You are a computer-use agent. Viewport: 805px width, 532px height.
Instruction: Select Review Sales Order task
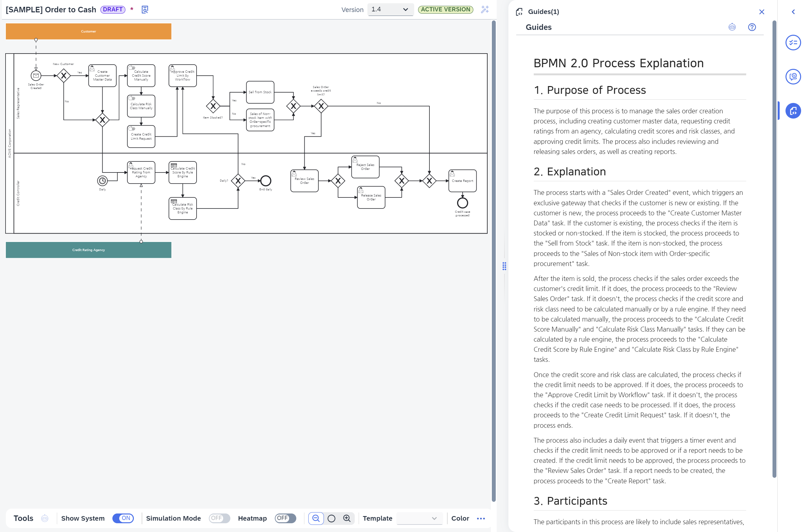[304, 181]
